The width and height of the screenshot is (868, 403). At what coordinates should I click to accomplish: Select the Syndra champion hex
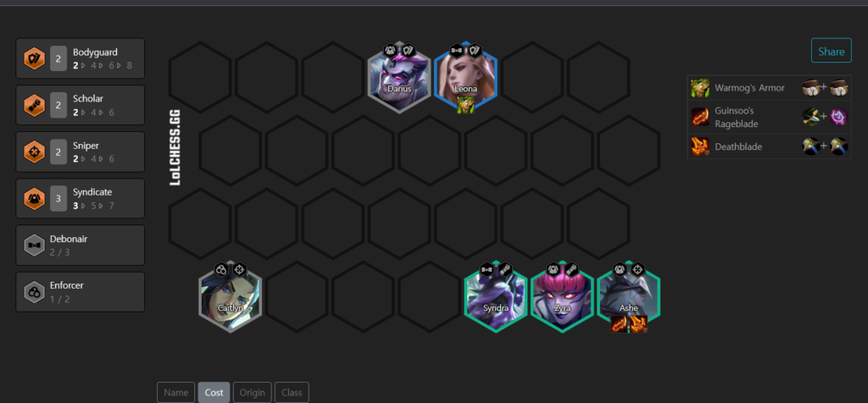495,297
